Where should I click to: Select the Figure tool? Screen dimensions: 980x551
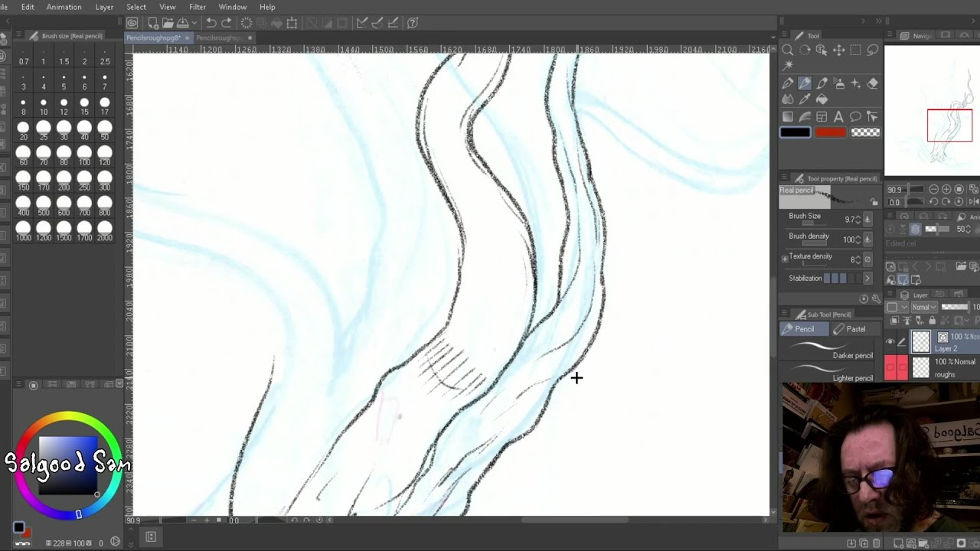coord(805,117)
